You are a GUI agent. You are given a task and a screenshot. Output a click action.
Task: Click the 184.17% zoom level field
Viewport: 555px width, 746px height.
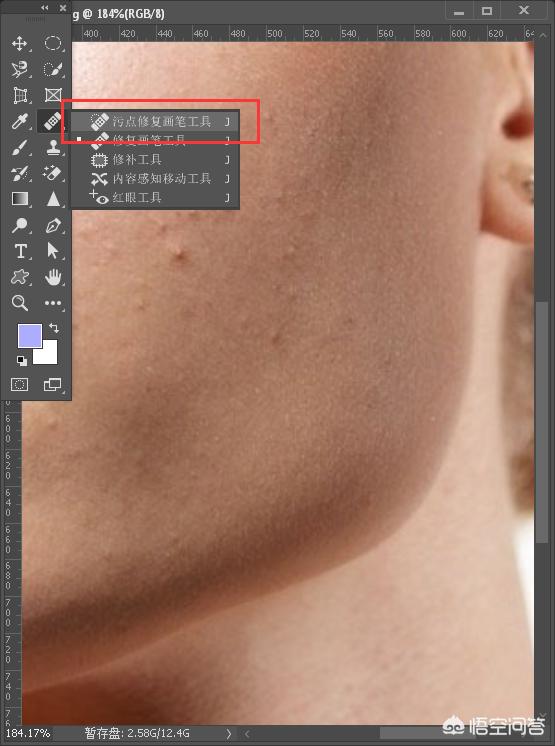[x=28, y=733]
